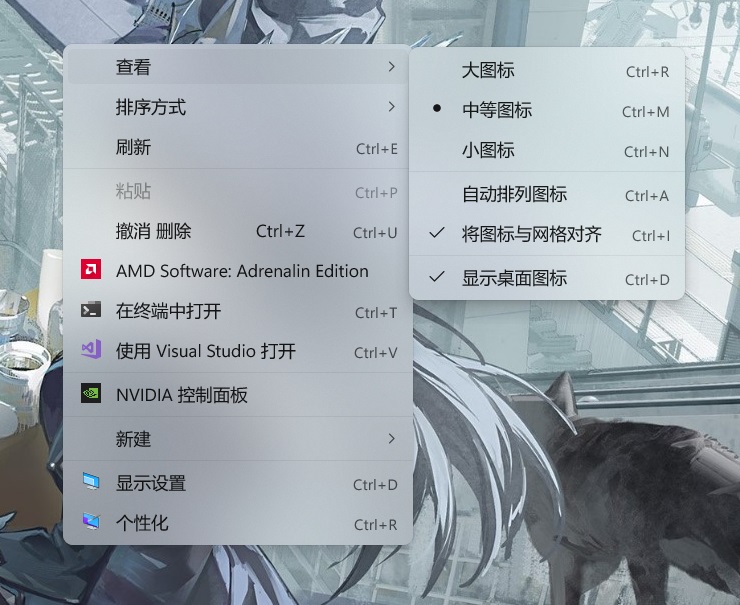Select 大图标 view size

[x=547, y=70]
